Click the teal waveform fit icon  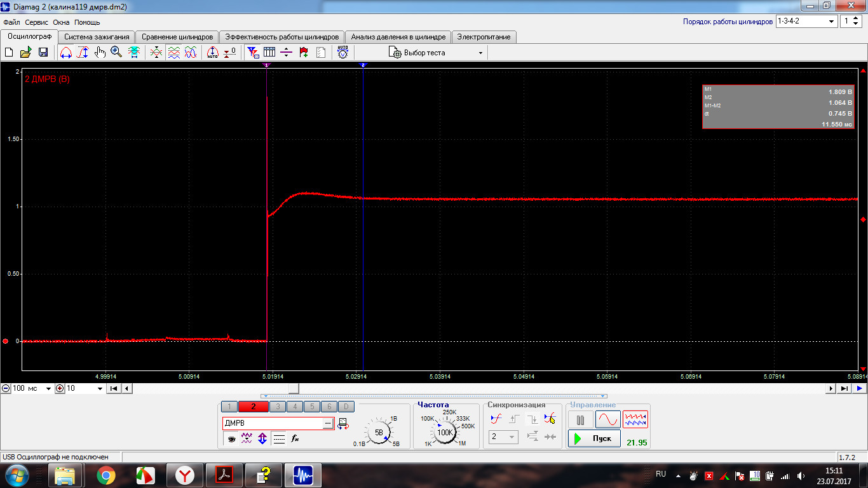(x=133, y=53)
